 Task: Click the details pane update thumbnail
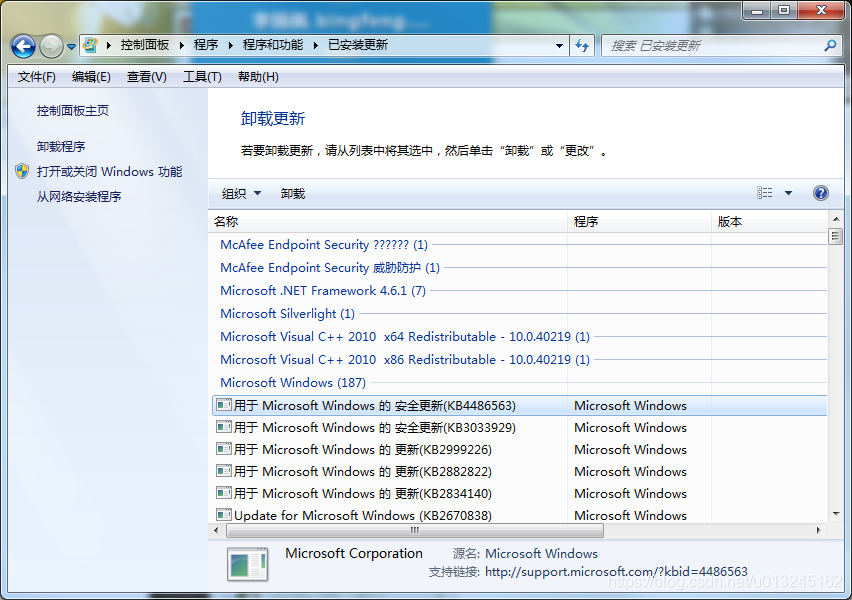[x=247, y=565]
